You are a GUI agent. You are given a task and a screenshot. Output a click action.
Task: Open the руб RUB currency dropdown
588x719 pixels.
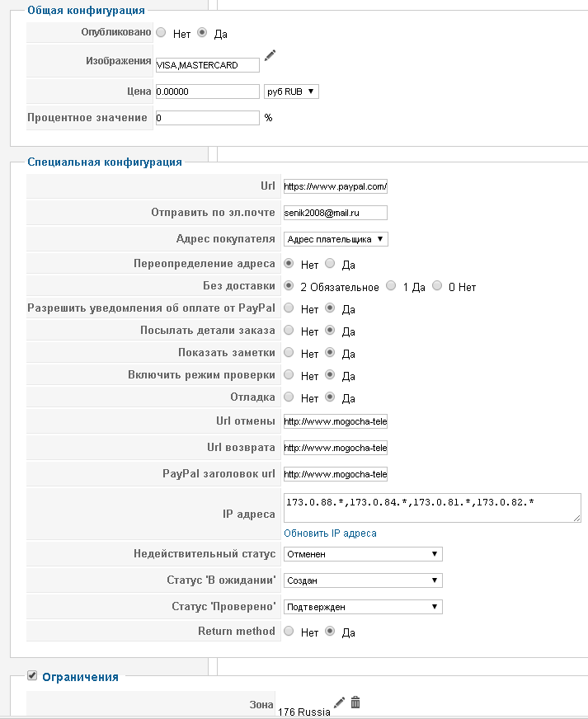[x=291, y=92]
